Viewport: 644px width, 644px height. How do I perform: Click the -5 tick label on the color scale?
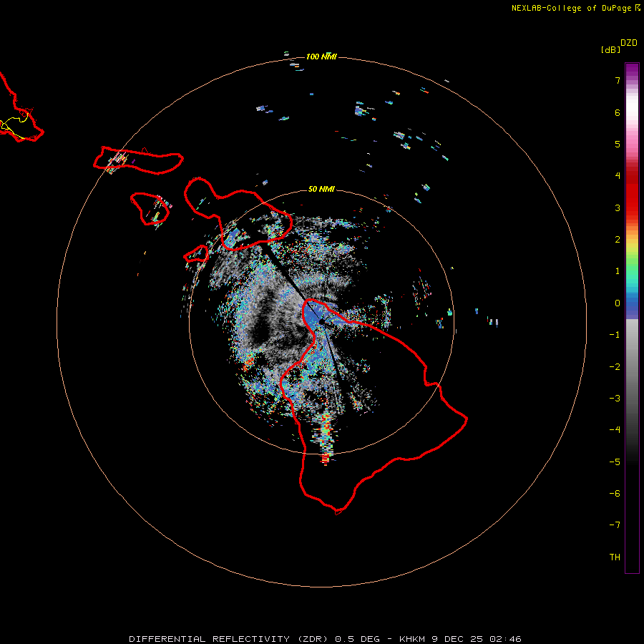(615, 462)
